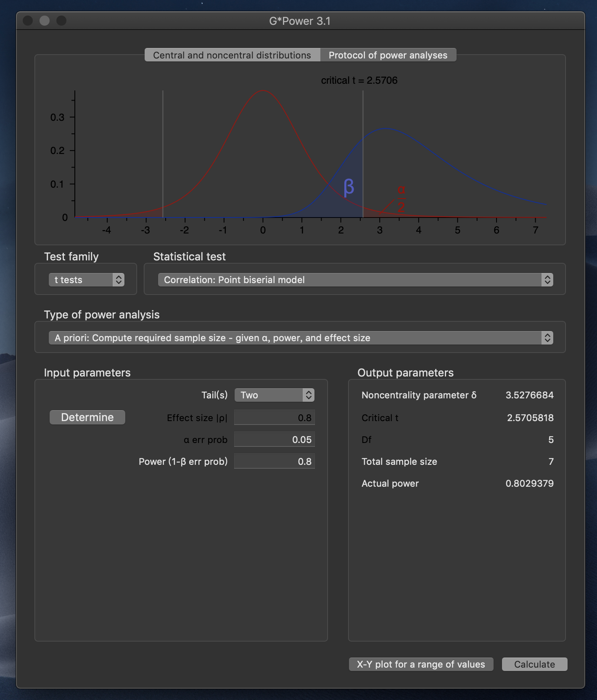The image size is (597, 700).
Task: Open the Protocol of power analyses tab
Action: (x=388, y=55)
